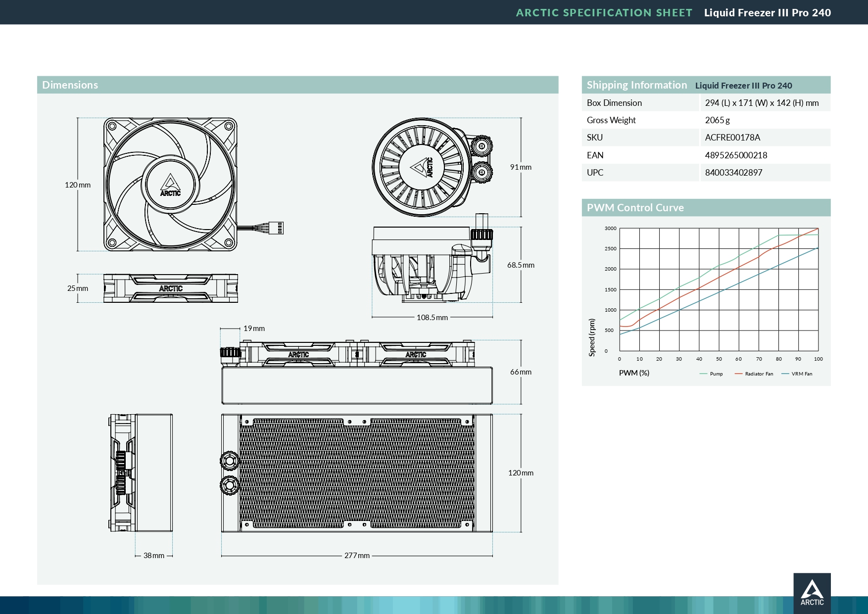This screenshot has height=614, width=868.
Task: Click 'Liquid Freezer III Pro 240' in top banner
Action: click(x=768, y=13)
